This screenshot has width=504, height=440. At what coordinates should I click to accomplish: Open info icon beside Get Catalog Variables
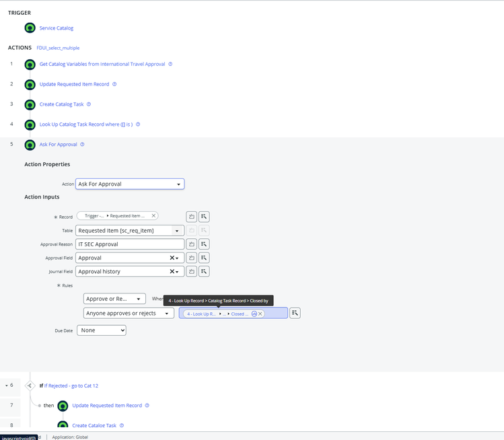170,64
